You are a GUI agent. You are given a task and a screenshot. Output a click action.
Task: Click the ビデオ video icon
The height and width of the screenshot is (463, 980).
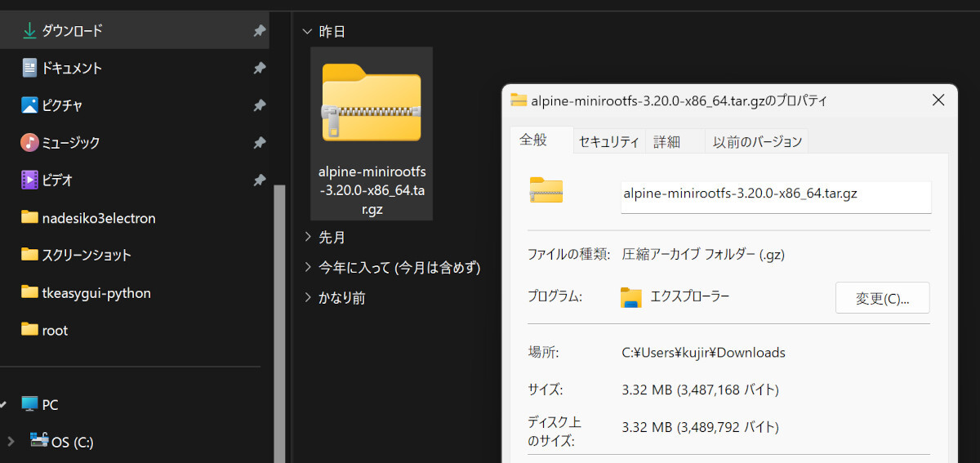click(29, 180)
